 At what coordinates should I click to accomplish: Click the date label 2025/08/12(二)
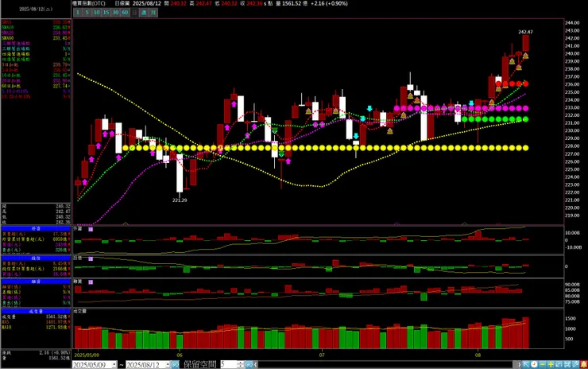pos(36,9)
